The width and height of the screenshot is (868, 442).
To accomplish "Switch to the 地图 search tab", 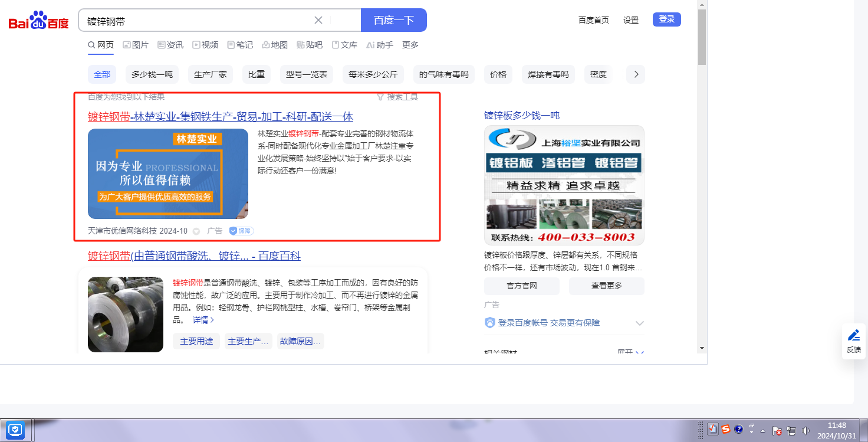I will 275,45.
